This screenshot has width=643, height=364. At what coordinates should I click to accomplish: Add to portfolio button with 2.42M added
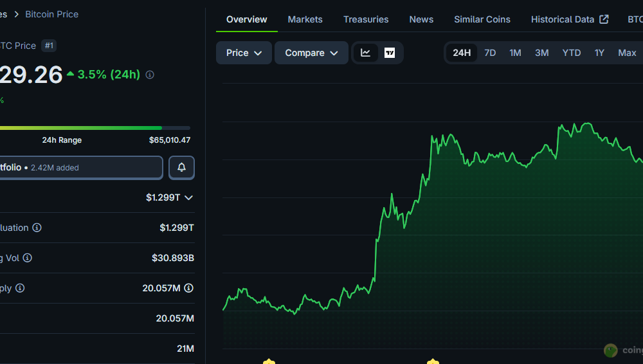point(81,167)
